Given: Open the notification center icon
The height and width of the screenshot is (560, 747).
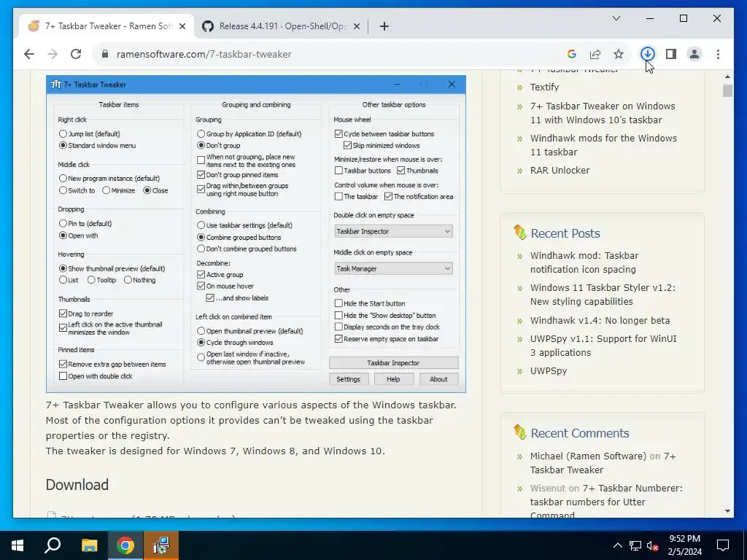Looking at the screenshot, I should [723, 545].
